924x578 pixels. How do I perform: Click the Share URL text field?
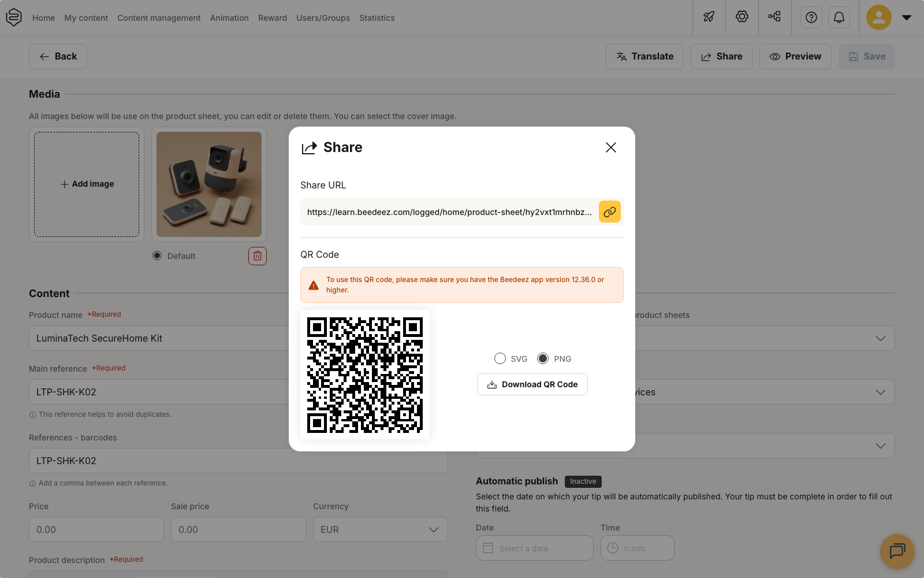click(449, 212)
